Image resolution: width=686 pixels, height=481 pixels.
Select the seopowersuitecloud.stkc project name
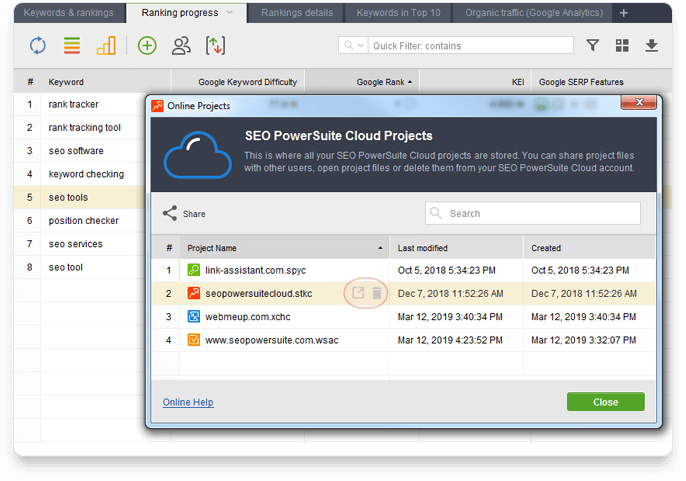[259, 293]
